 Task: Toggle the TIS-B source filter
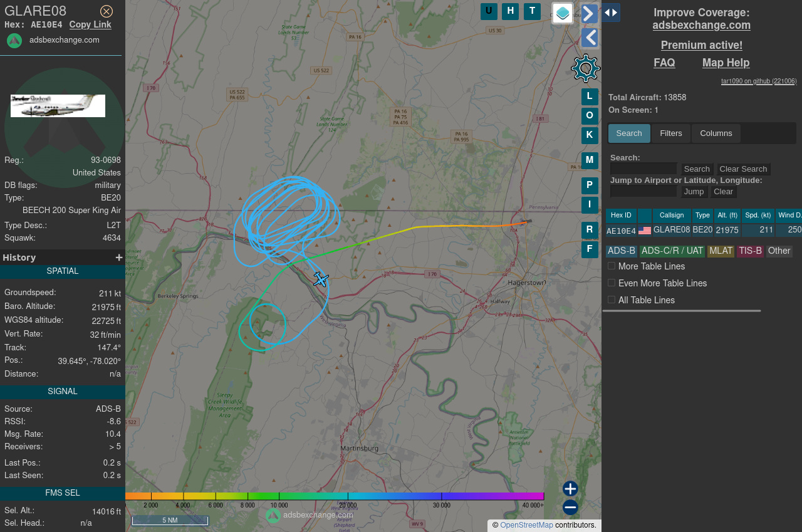750,251
